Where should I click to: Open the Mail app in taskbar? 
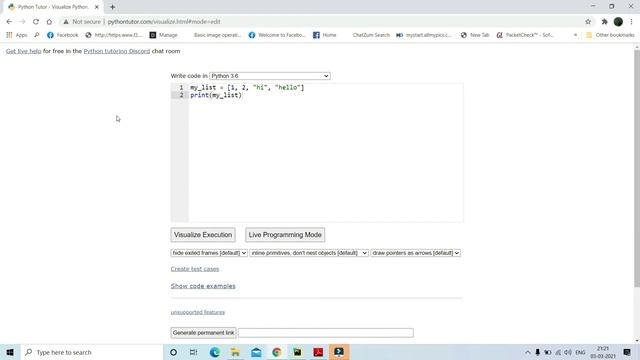coord(256,352)
